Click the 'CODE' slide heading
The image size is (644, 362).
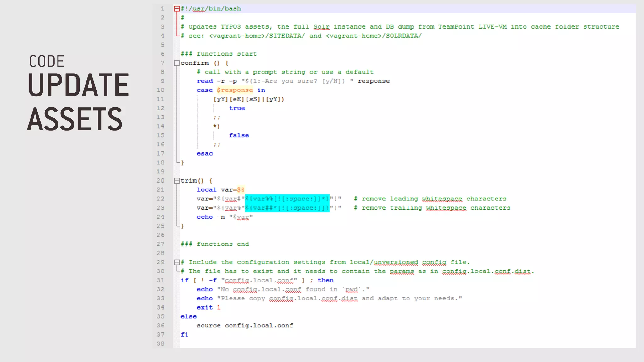point(47,61)
